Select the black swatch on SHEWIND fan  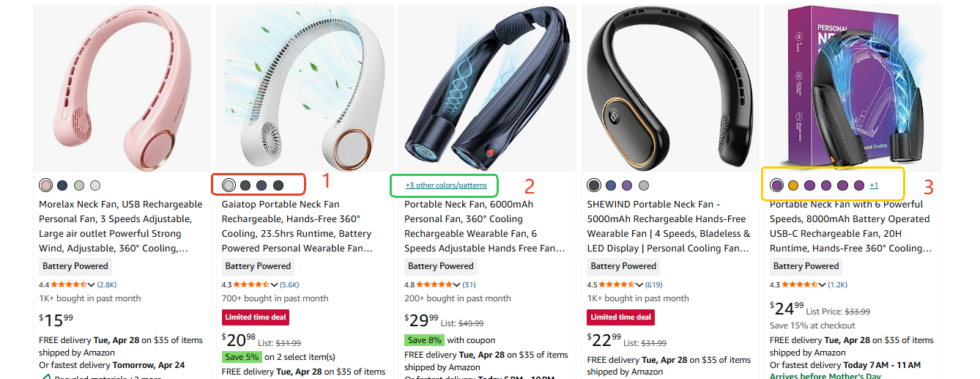[594, 185]
